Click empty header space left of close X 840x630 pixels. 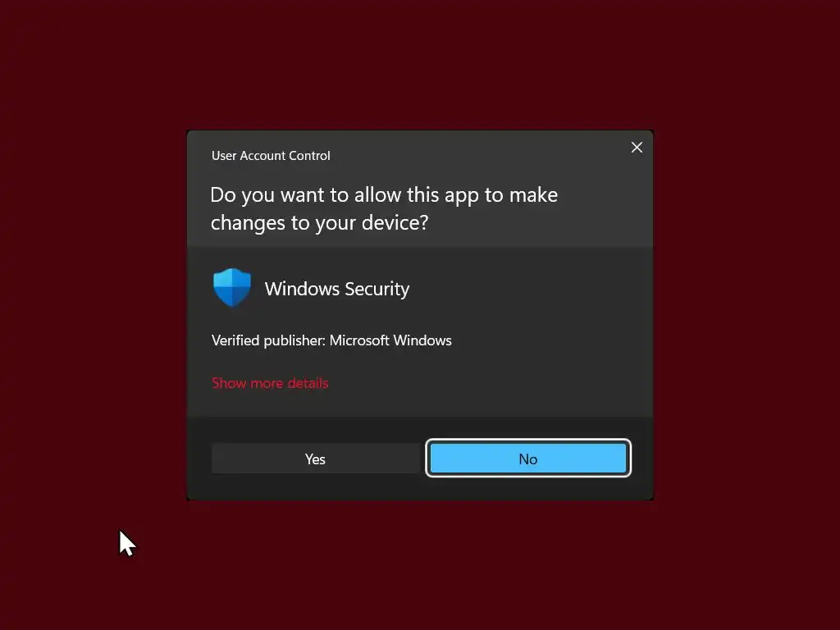coord(482,153)
